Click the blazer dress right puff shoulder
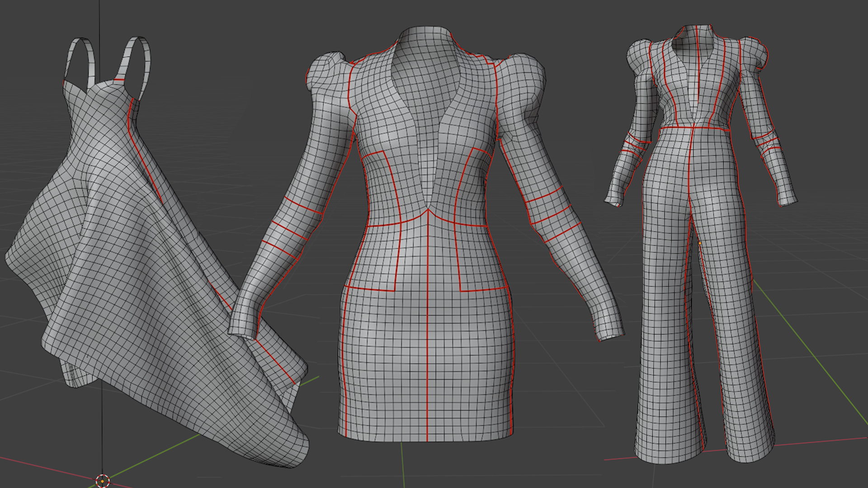 [x=524, y=72]
